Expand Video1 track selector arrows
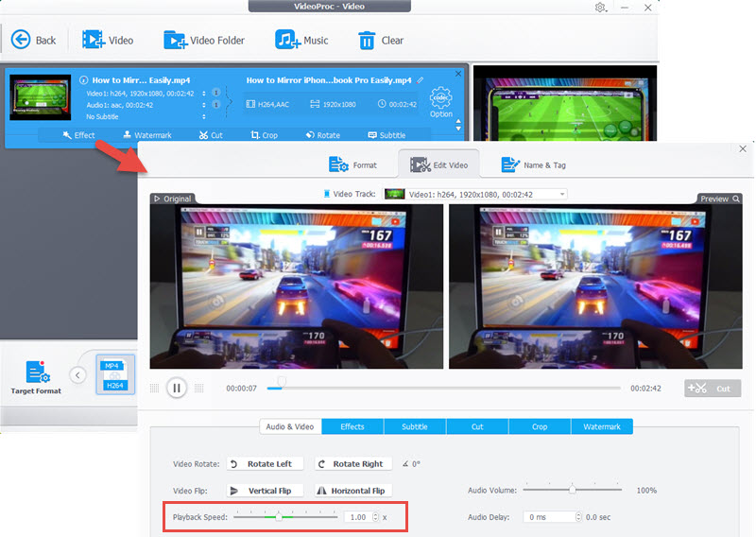Viewport: 756px width, 537px height. pyautogui.click(x=204, y=93)
